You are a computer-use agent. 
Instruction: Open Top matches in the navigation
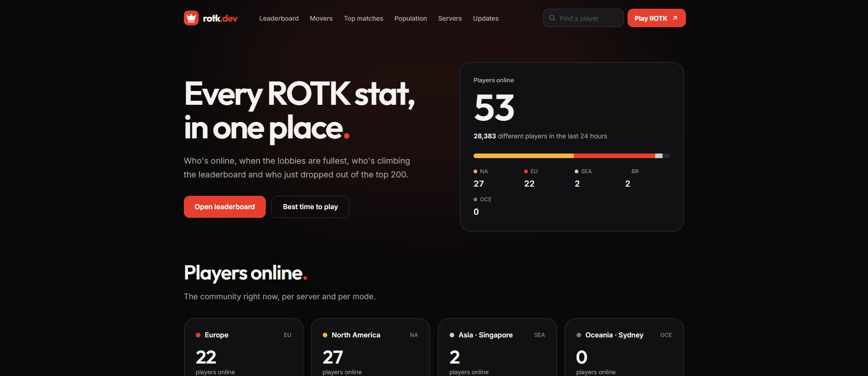(363, 18)
